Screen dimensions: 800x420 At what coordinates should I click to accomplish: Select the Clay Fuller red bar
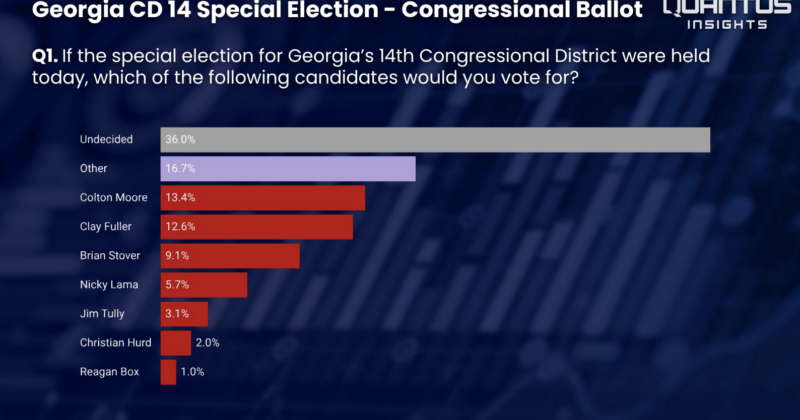pos(257,227)
